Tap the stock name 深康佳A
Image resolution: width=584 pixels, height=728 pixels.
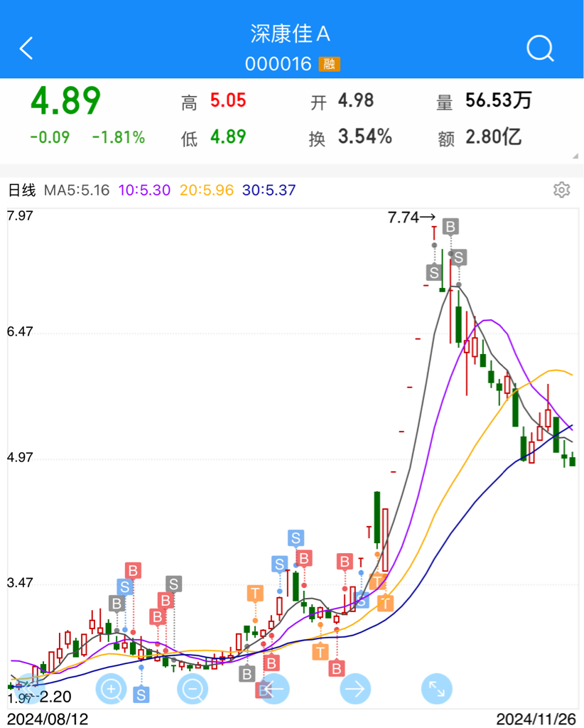(x=291, y=34)
